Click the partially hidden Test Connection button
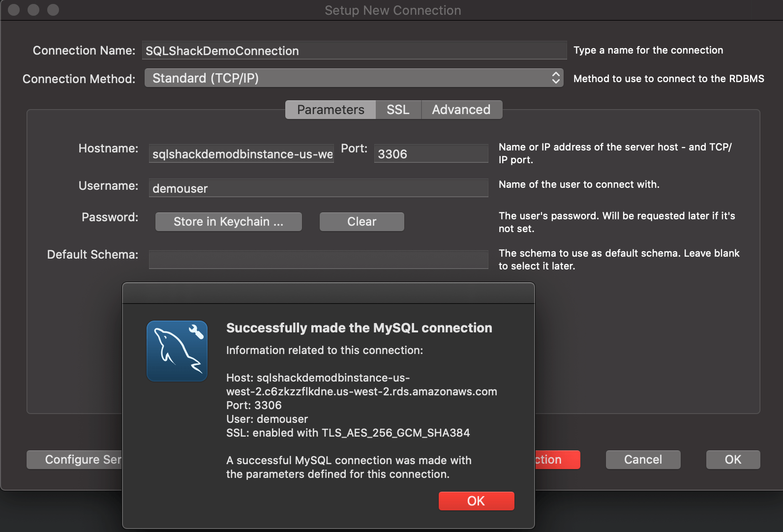This screenshot has height=532, width=783. coord(557,460)
